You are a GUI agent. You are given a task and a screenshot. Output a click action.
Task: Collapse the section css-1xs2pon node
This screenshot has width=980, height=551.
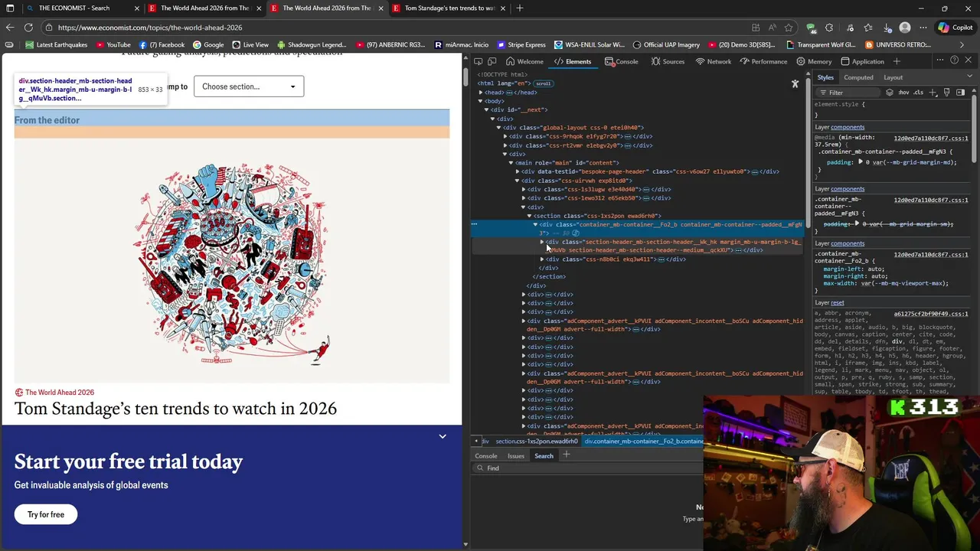tap(529, 216)
